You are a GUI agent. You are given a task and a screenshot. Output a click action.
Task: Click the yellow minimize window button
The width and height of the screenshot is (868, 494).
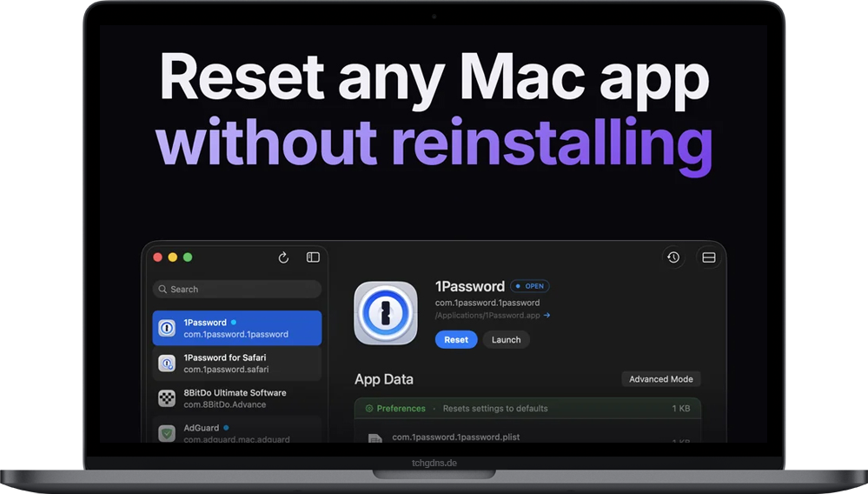173,257
